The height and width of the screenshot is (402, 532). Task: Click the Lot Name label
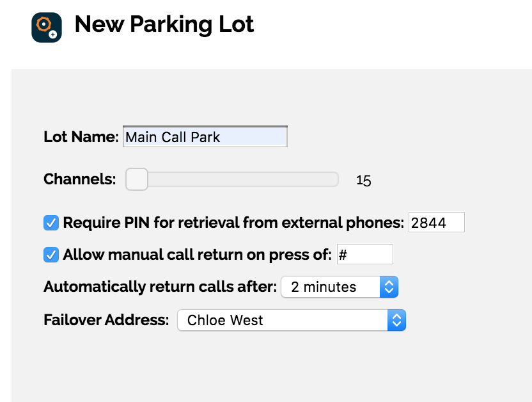81,137
